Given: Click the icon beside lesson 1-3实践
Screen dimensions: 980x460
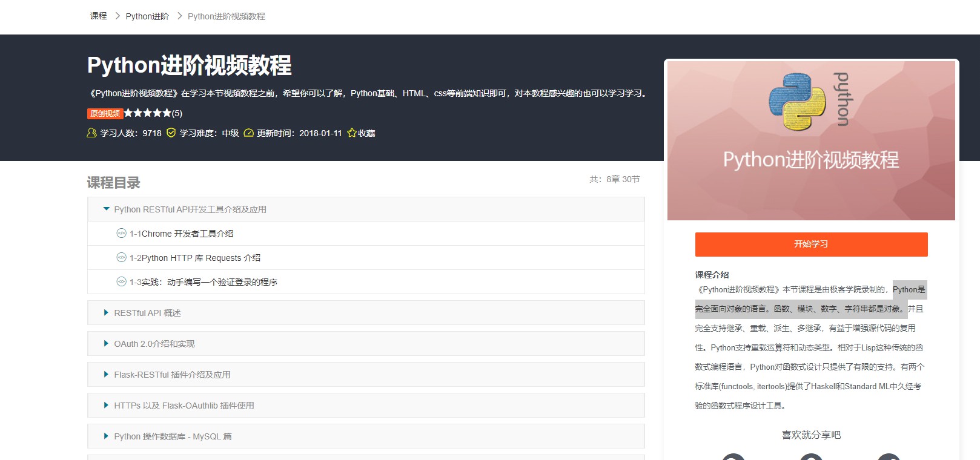Looking at the screenshot, I should click(121, 281).
